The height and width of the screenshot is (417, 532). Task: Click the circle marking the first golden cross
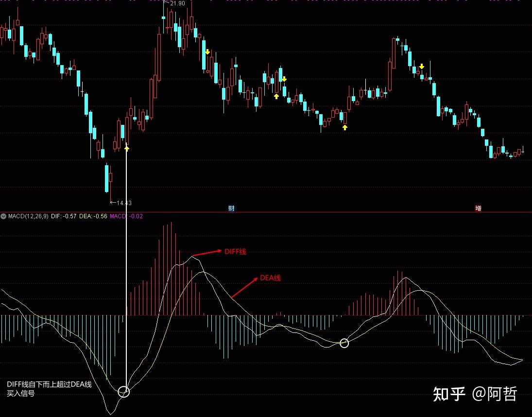coord(124,391)
